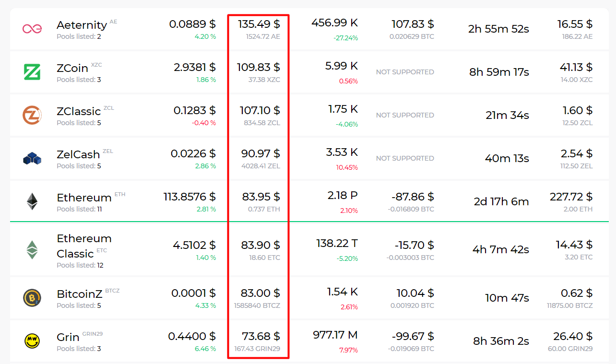Open the Aeternity coin name link
The height and width of the screenshot is (364, 616).
(x=82, y=25)
